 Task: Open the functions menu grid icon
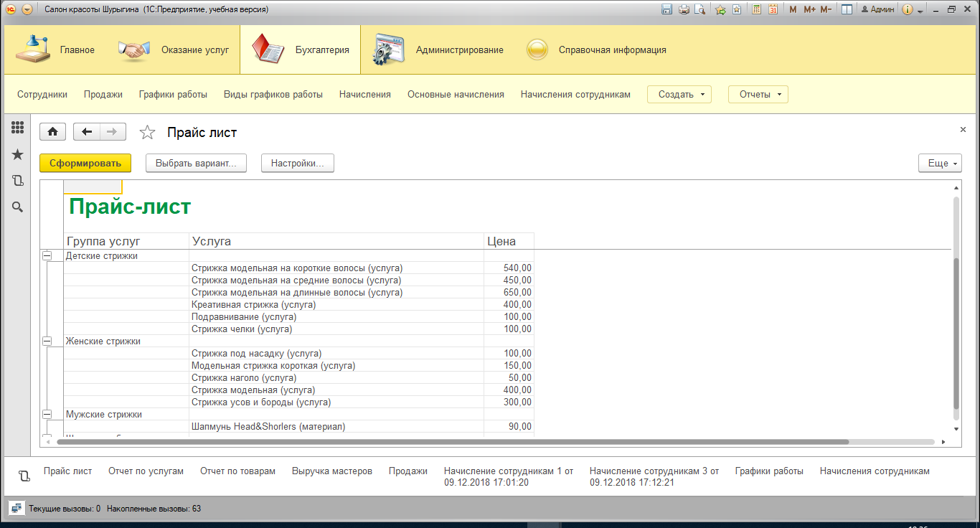click(18, 128)
